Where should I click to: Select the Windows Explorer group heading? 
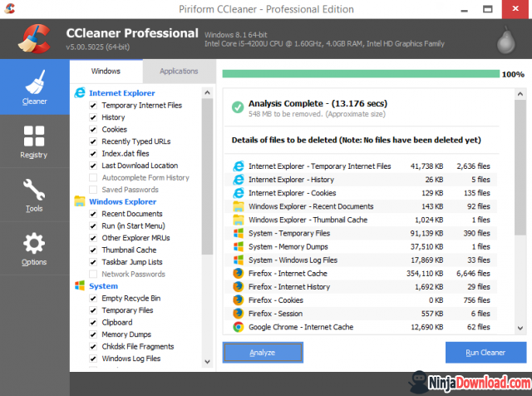pyautogui.click(x=122, y=201)
